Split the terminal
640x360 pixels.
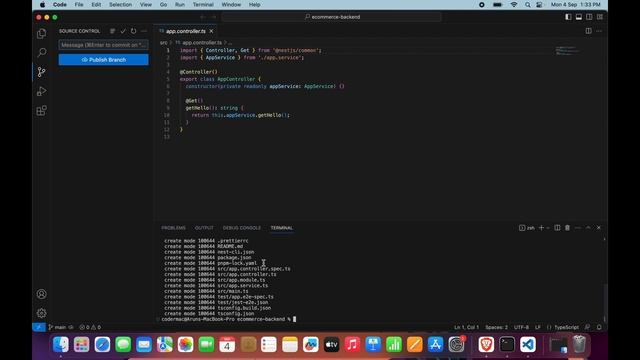point(557,228)
